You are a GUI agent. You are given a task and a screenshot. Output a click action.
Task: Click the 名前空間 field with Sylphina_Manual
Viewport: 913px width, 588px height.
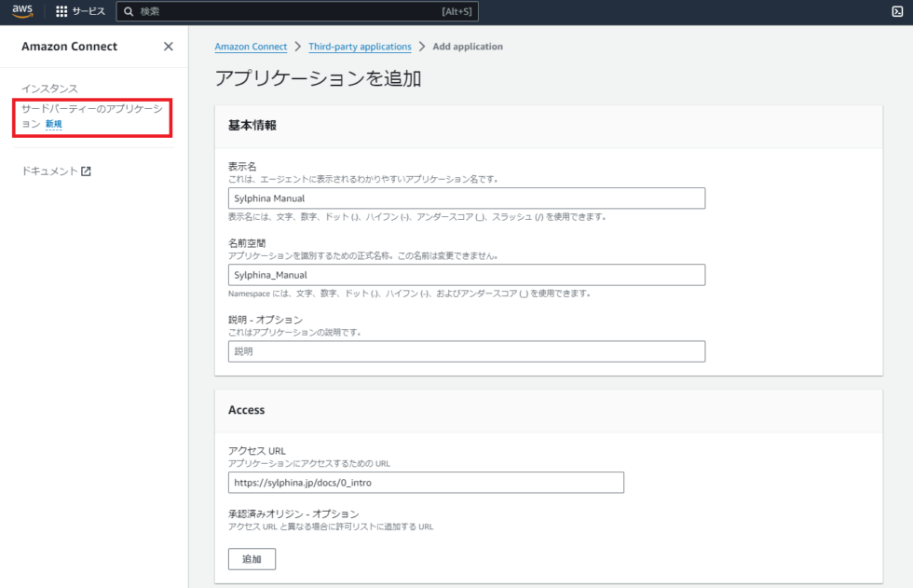(x=466, y=274)
